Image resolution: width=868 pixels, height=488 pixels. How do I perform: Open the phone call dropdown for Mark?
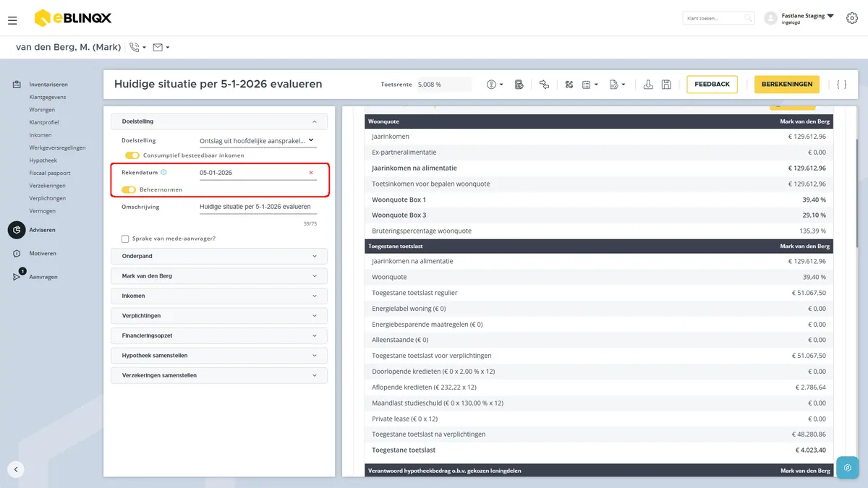pyautogui.click(x=137, y=47)
